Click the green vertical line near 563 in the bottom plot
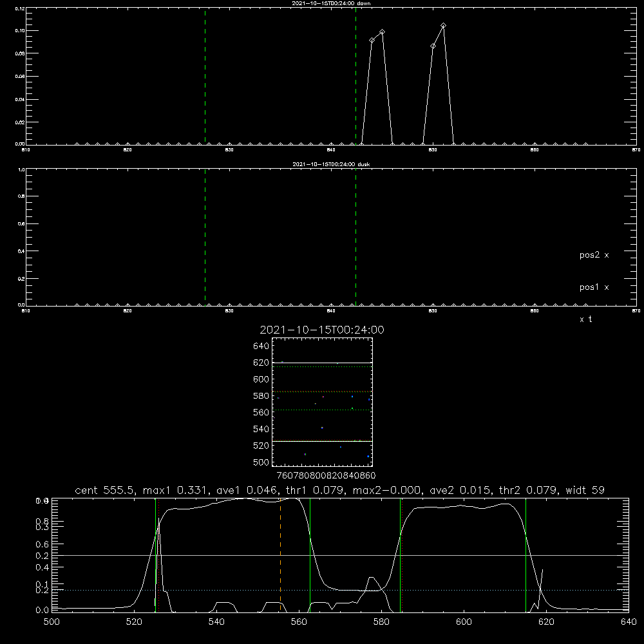The height and width of the screenshot is (644, 644). pyautogui.click(x=310, y=554)
